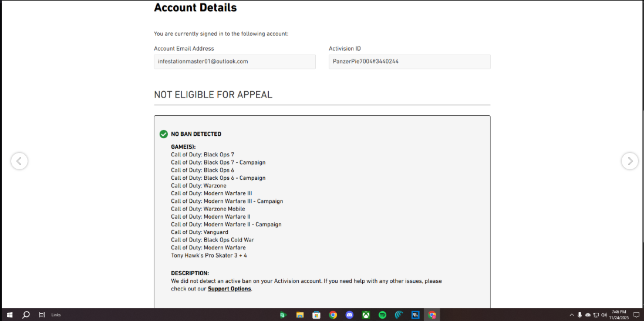Click the microphone tray icon
This screenshot has width=644, height=321.
579,315
